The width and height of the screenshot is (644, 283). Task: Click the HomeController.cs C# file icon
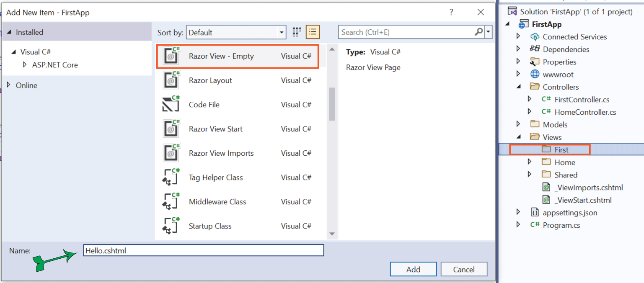(546, 112)
